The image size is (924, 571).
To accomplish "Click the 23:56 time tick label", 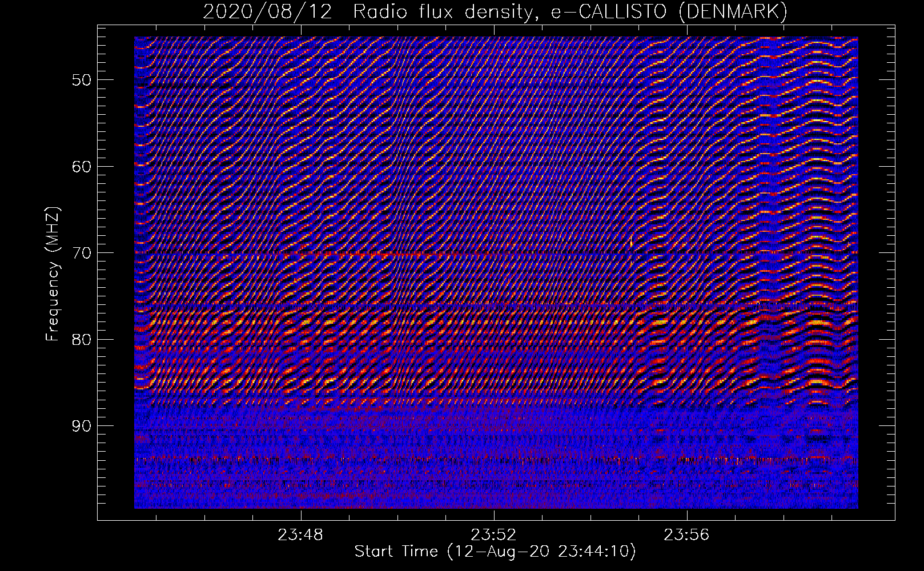I will [x=686, y=534].
